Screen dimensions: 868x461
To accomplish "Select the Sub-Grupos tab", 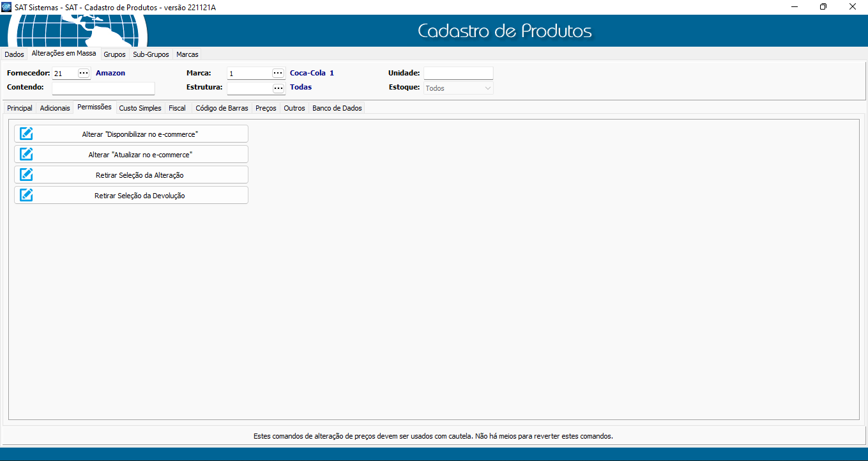I will 151,54.
